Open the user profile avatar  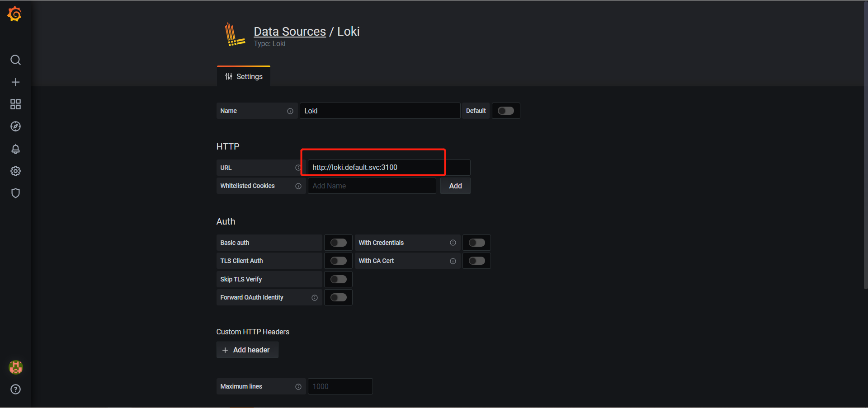[x=15, y=367]
